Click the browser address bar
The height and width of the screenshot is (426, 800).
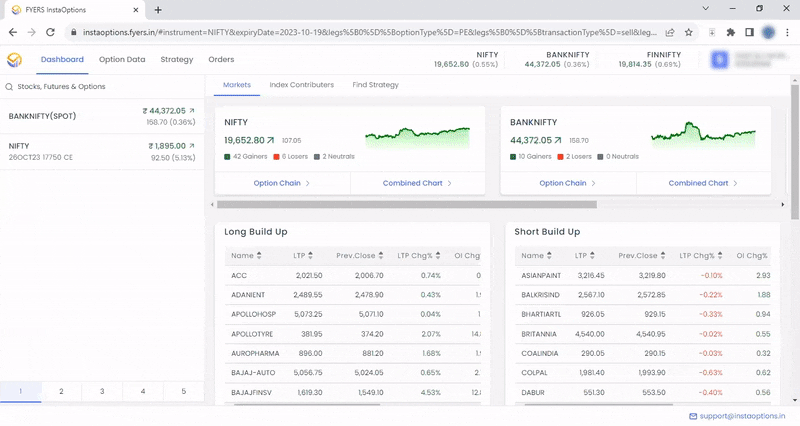[370, 32]
